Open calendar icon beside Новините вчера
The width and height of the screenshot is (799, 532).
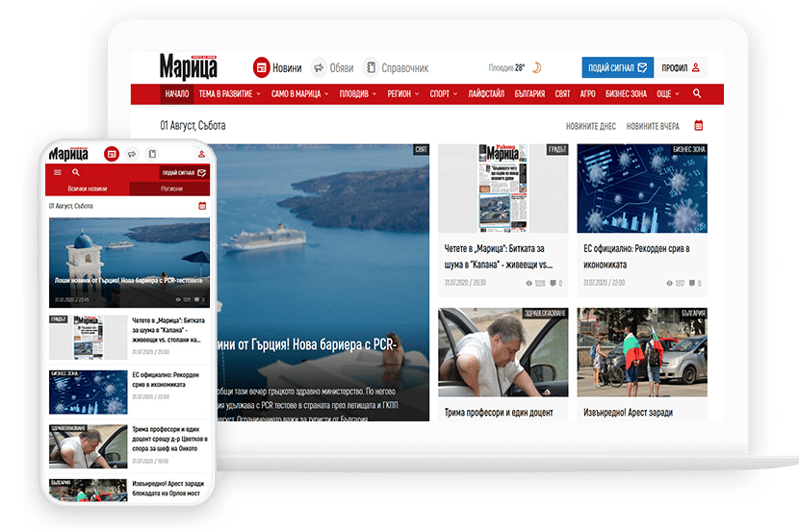(x=699, y=125)
